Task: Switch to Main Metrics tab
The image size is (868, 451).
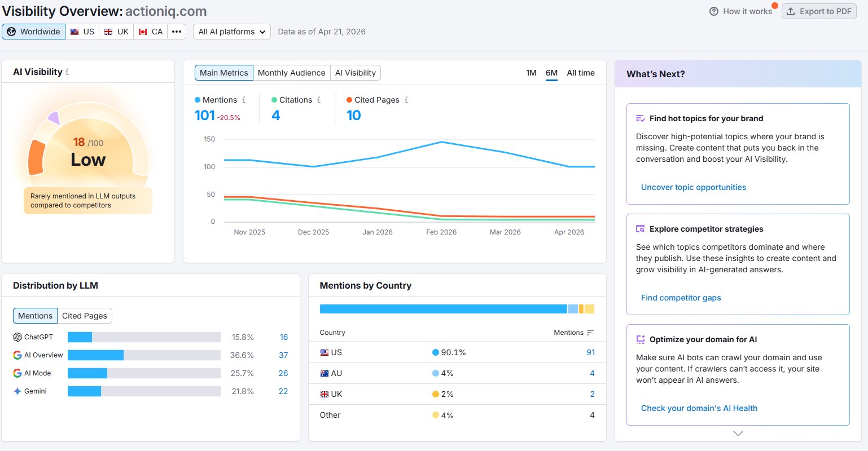Action: click(x=224, y=73)
